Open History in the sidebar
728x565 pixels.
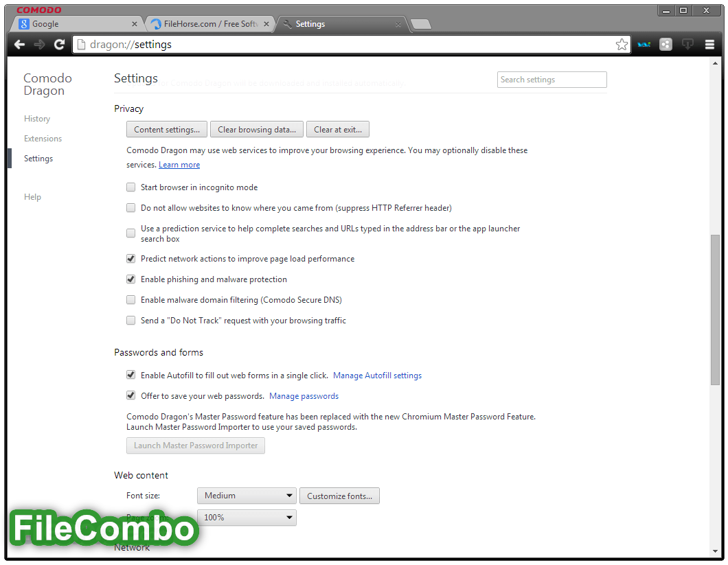37,119
